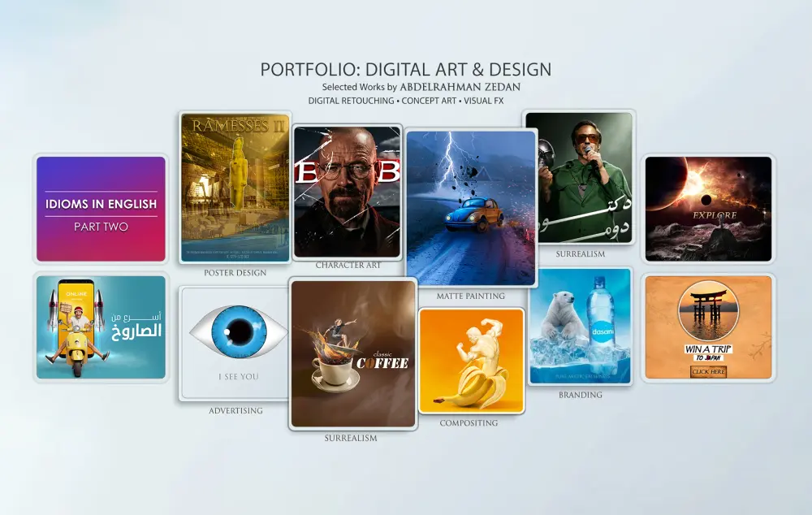This screenshot has width=812, height=515.
Task: Open the Dasani polar bear bottle ad
Action: [x=580, y=327]
